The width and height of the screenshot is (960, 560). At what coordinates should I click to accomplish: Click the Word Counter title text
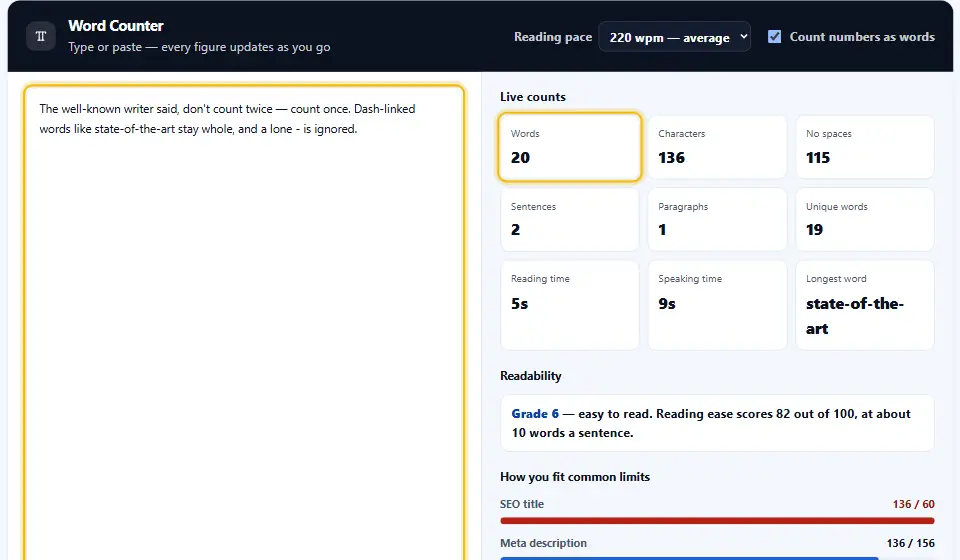click(116, 26)
